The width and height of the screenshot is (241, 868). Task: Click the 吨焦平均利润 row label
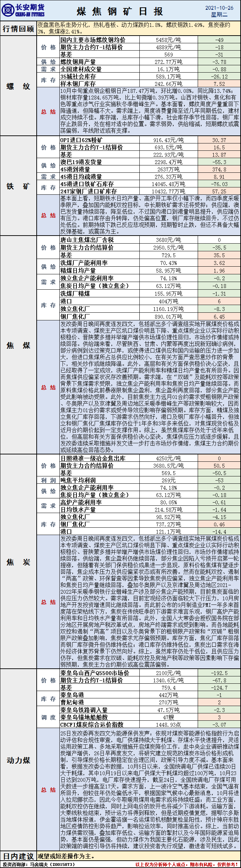point(78,480)
